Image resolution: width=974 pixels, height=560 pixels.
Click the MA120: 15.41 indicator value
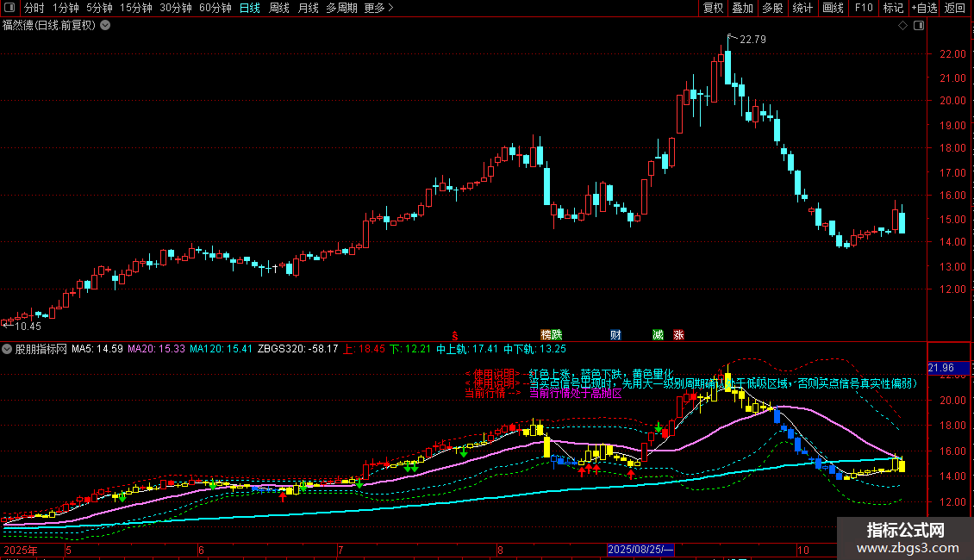coord(222,349)
